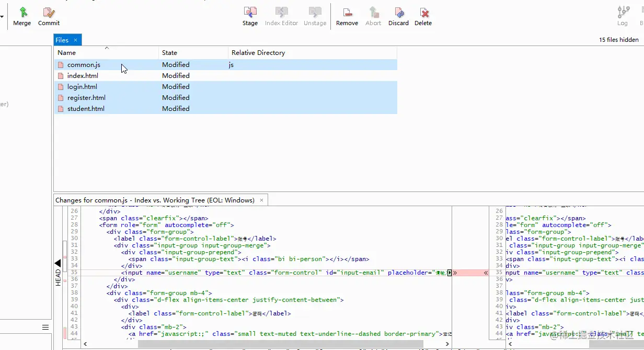Select the register.html file row
644x350 pixels.
pyautogui.click(x=225, y=98)
